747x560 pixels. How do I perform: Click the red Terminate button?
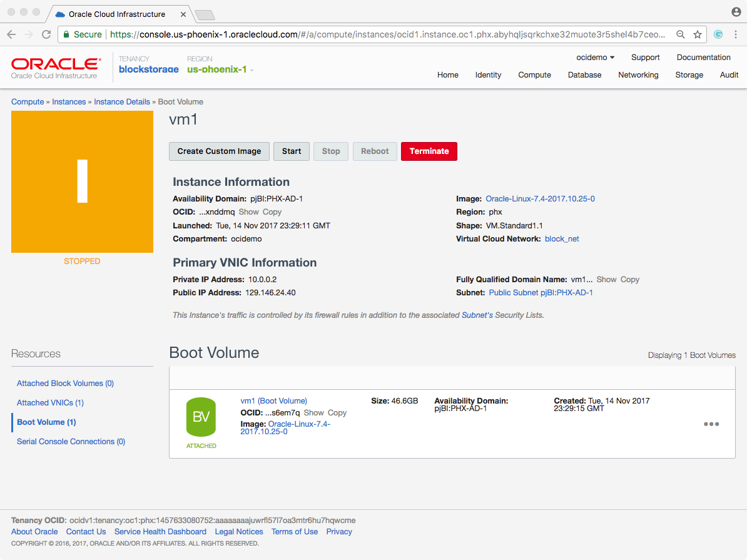429,151
